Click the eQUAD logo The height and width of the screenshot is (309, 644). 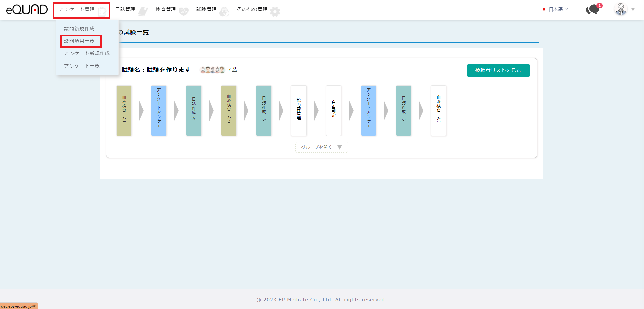(27, 9)
